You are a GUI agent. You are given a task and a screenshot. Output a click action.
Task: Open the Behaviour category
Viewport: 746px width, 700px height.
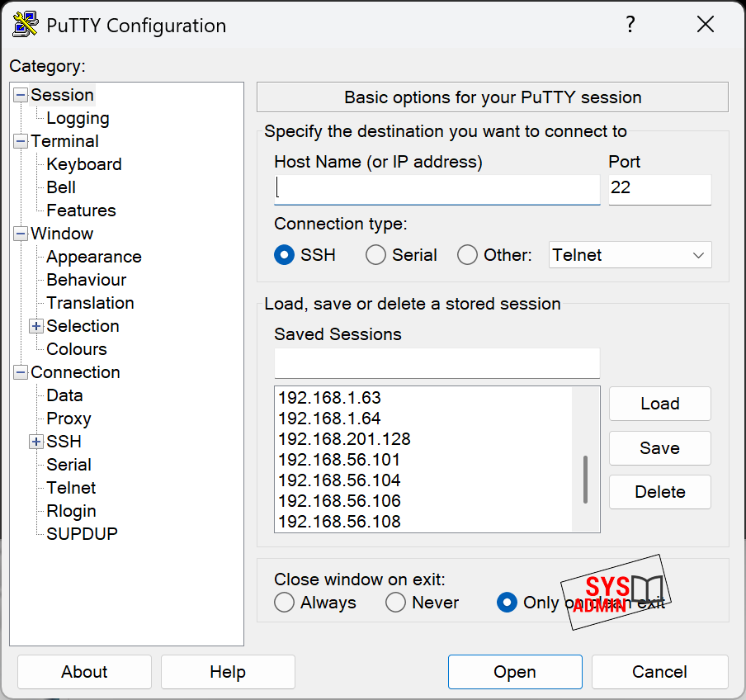[x=87, y=280]
